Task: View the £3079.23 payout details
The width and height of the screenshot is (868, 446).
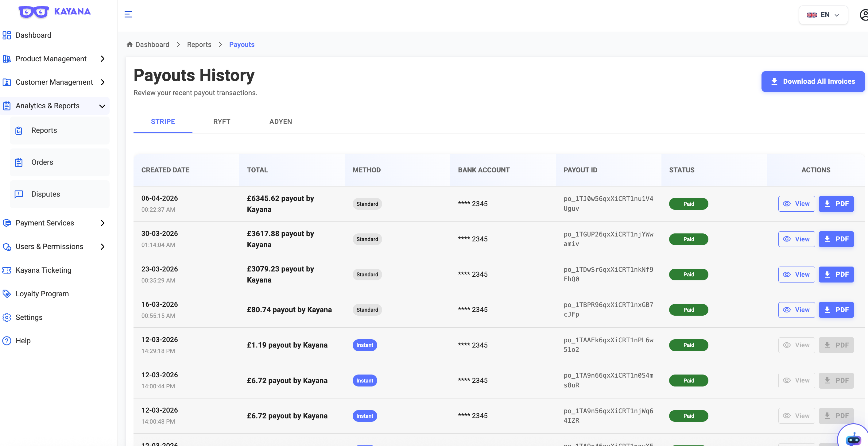Action: [796, 275]
